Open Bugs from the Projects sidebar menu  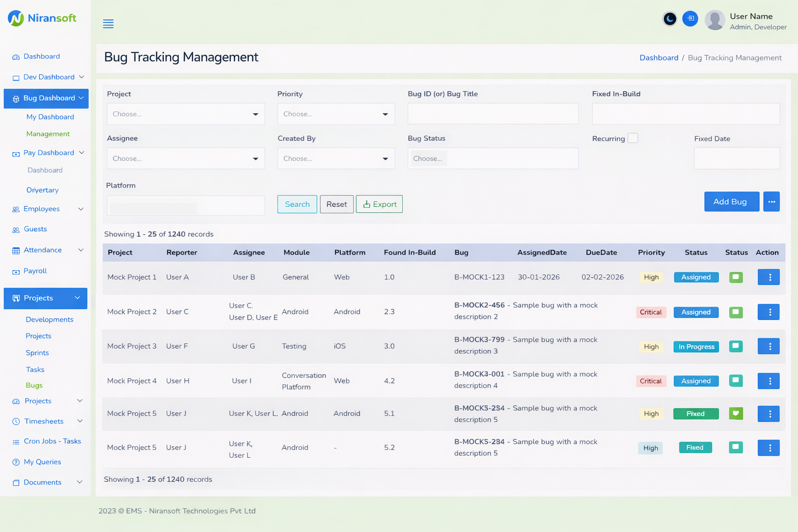point(34,385)
